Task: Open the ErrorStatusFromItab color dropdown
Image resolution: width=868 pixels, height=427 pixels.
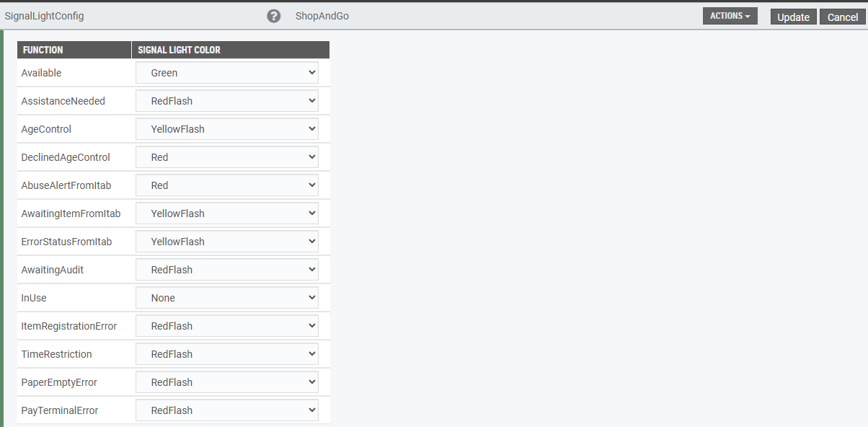Action: tap(227, 242)
